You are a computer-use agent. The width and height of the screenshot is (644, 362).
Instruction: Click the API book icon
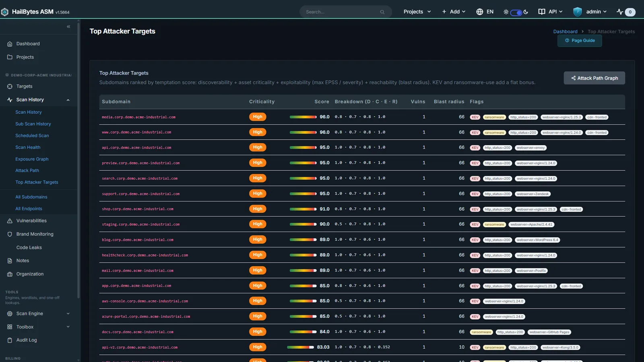(x=542, y=12)
